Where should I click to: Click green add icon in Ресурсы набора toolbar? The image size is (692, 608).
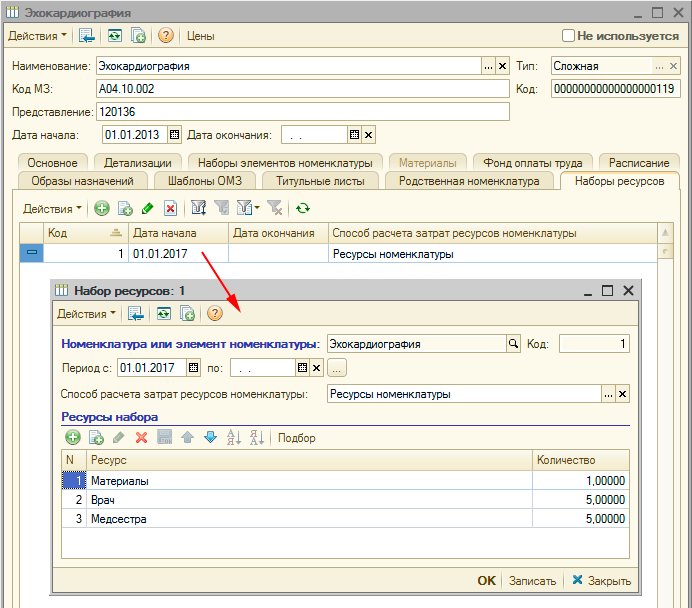73,438
